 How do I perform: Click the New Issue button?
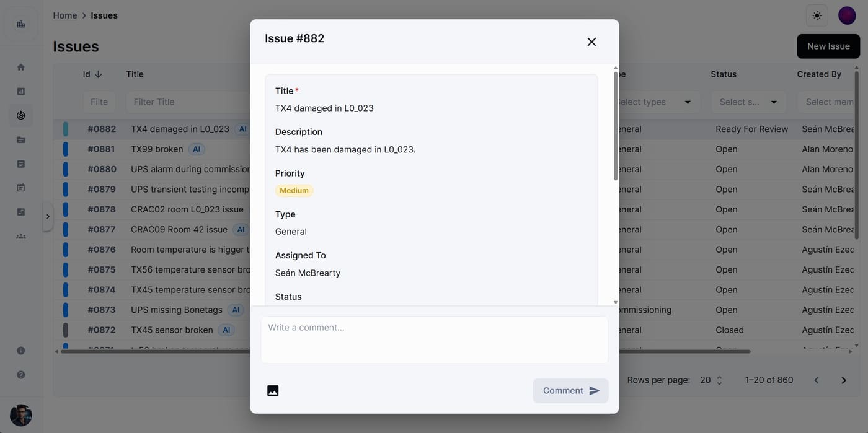point(828,46)
